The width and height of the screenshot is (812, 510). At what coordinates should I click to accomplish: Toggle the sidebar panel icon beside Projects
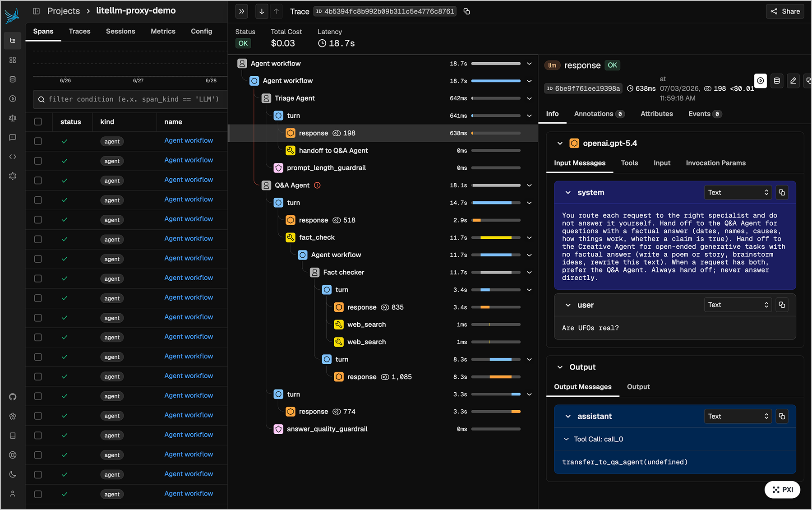(37, 11)
